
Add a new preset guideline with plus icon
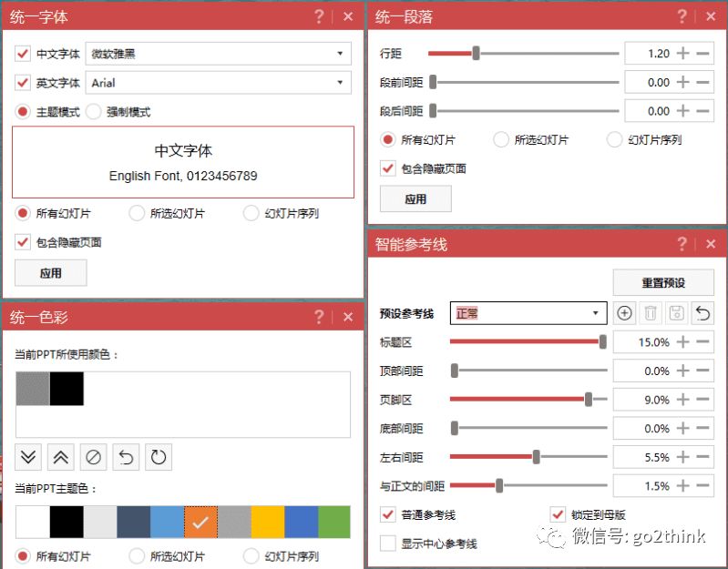pyautogui.click(x=624, y=313)
